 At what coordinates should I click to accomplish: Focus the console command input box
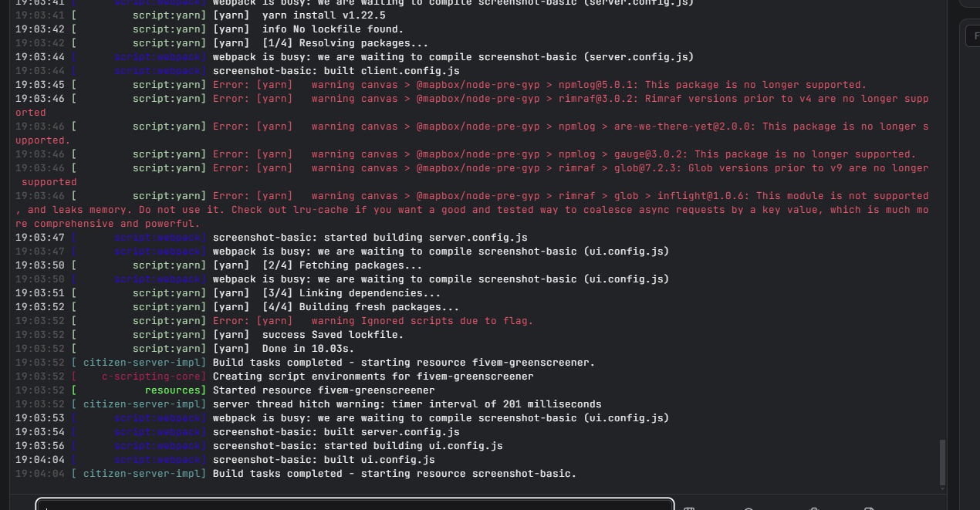point(355,505)
